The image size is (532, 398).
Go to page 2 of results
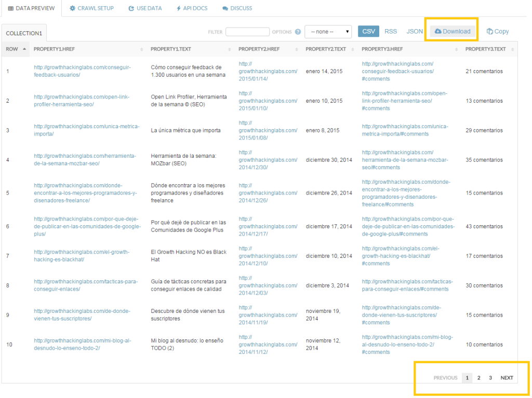tap(478, 378)
